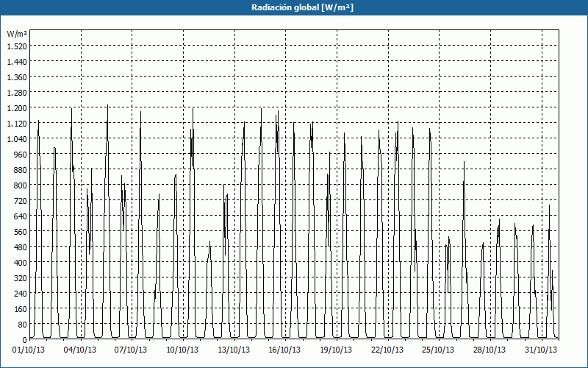
Task: Select the W/m² axis unit label
Action: (x=17, y=34)
